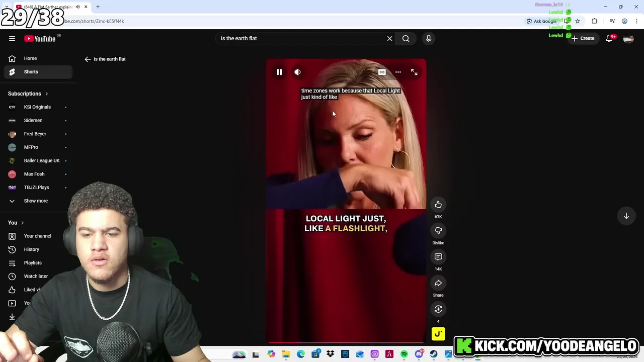Select Shorts in the sidebar
644x362 pixels.
38,72
